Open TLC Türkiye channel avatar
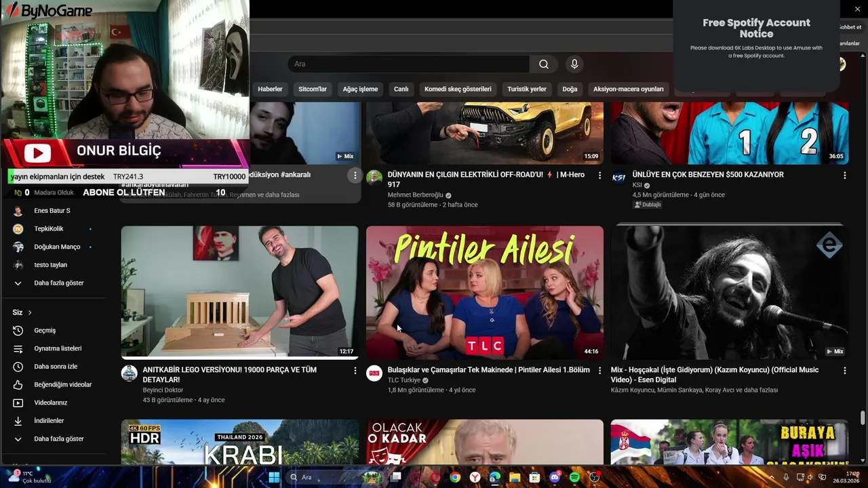This screenshot has width=868, height=488. coord(374,373)
